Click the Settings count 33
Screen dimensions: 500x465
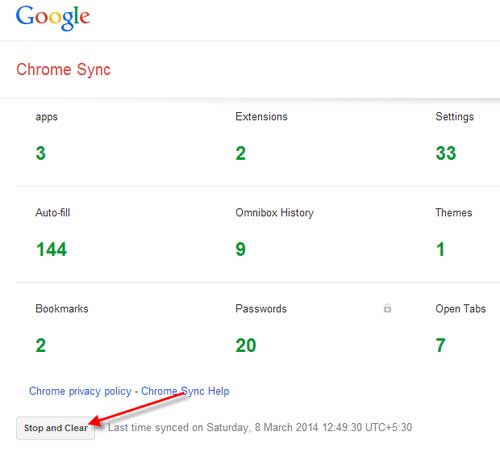coord(446,153)
